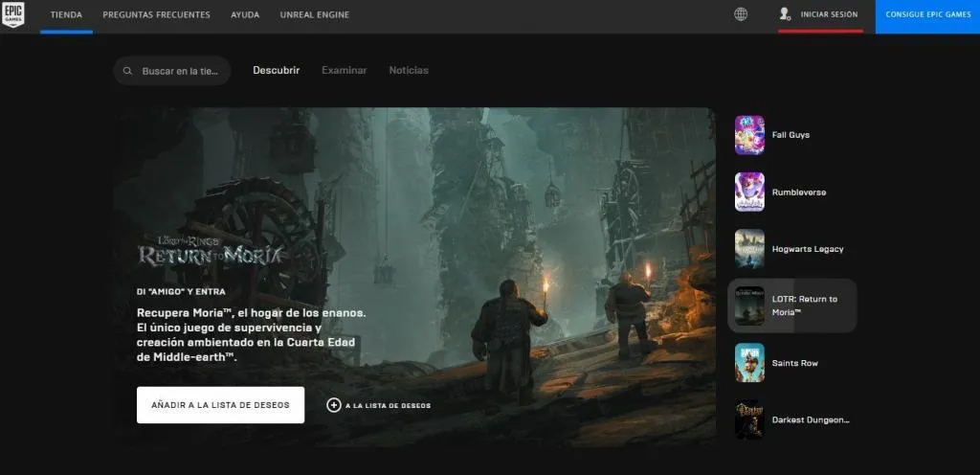This screenshot has height=475, width=980.
Task: Click the Rumbleverse title text
Action: (799, 192)
